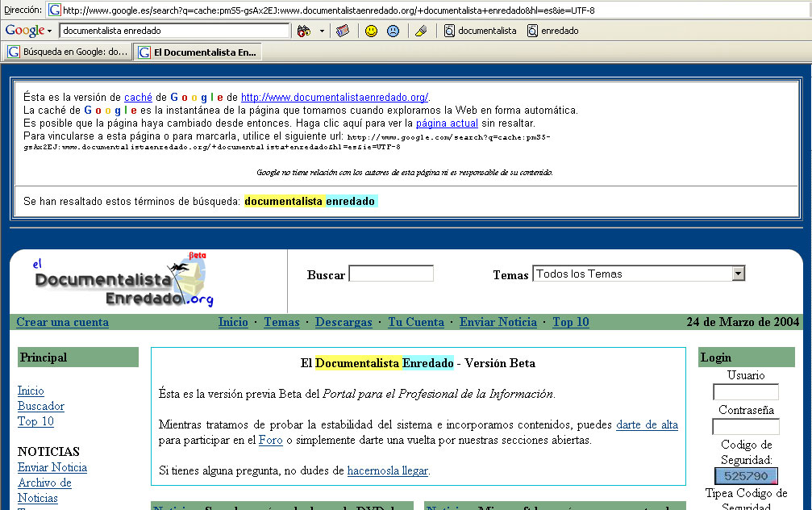The height and width of the screenshot is (510, 812).
Task: Follow the 'darte de alta' link
Action: coord(647,425)
